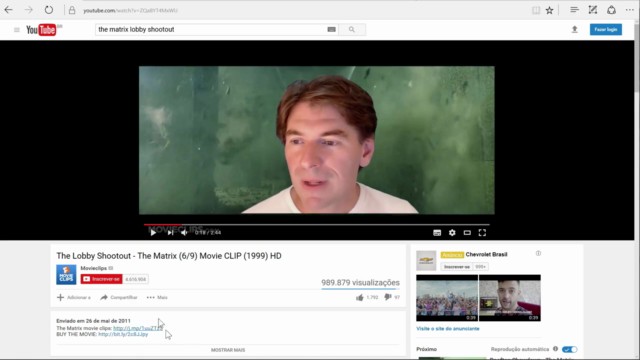640x360 pixels.
Task: Open the Movieclips channel avatar
Action: click(x=66, y=274)
